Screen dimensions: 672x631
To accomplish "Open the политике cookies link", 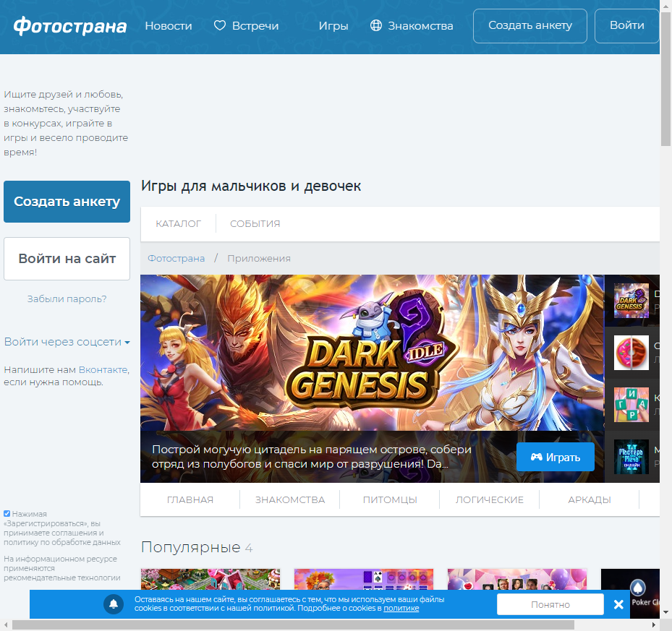I will [401, 609].
